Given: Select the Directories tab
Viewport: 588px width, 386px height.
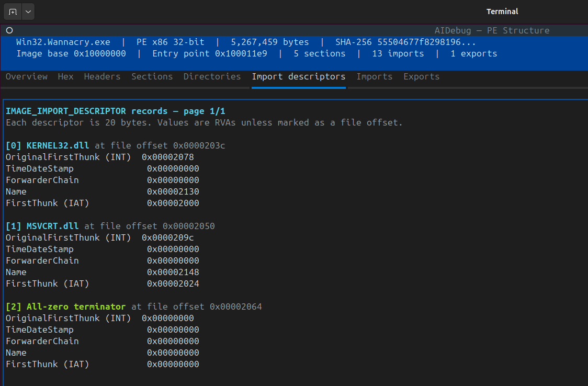Looking at the screenshot, I should click(x=212, y=76).
